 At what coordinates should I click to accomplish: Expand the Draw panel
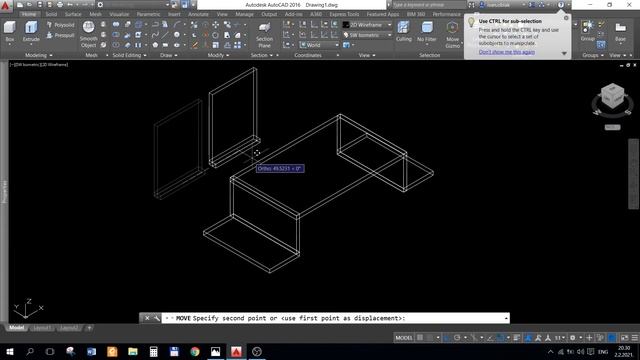click(x=169, y=55)
